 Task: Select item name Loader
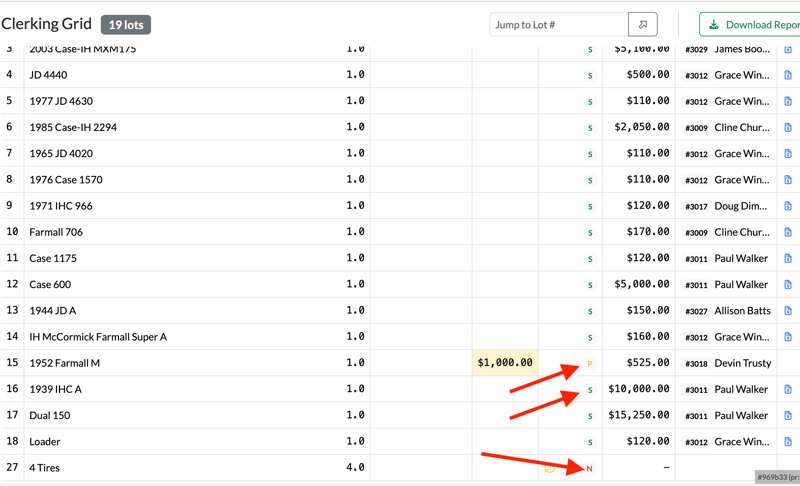(x=44, y=442)
